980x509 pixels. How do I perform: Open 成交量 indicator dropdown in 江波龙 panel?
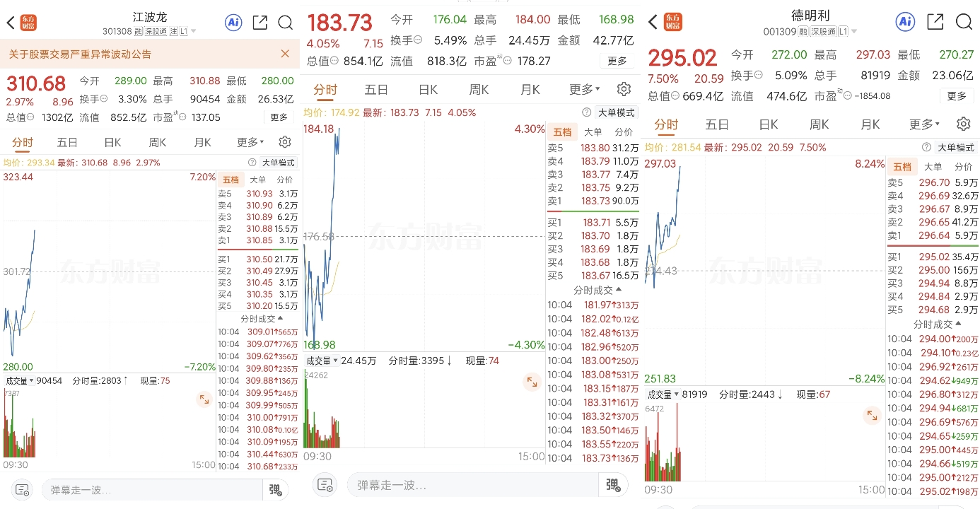(x=19, y=380)
